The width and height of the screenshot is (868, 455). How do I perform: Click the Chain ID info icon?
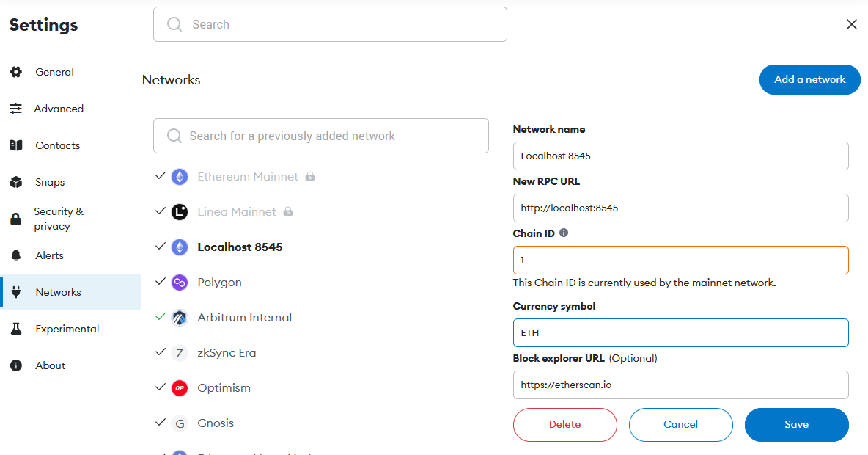[x=564, y=233]
